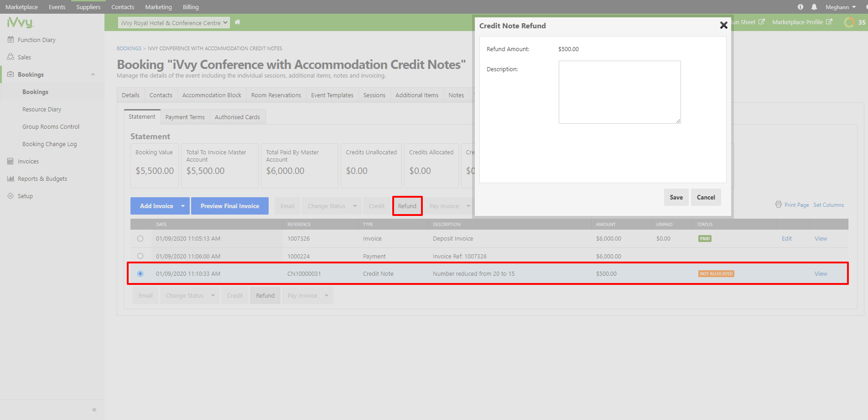Screen dimensions: 868x420
Task: Select the Credit Note CN10000031 radio button
Action: tap(140, 274)
